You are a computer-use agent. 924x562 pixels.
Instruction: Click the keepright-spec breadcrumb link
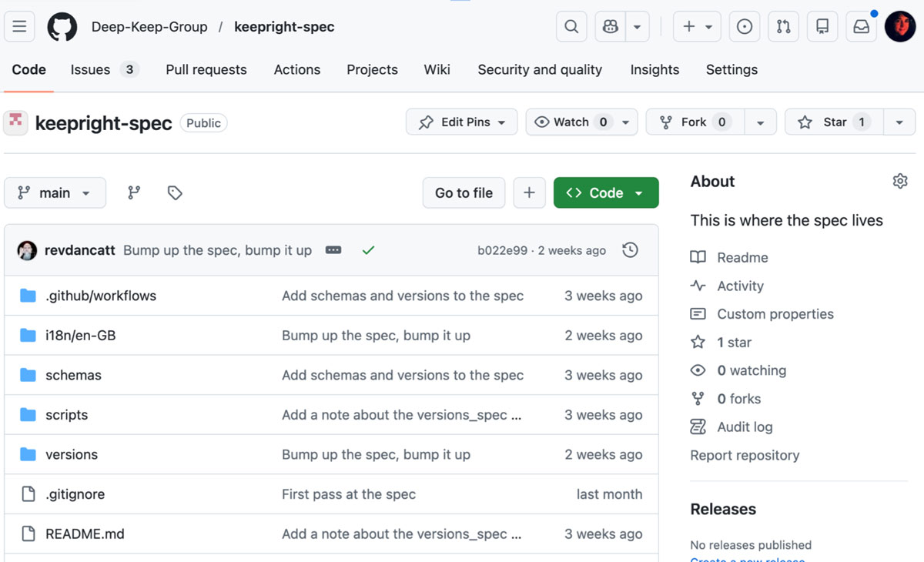point(284,27)
